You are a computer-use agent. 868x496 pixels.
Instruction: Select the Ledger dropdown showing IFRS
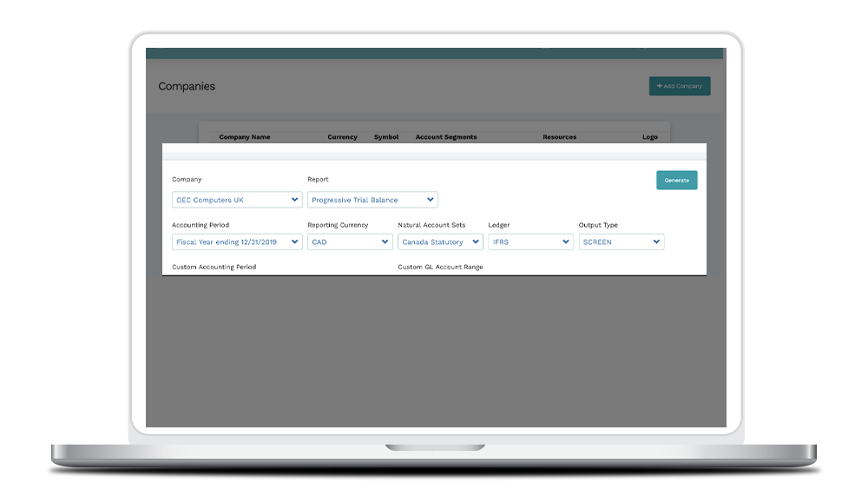coord(530,242)
